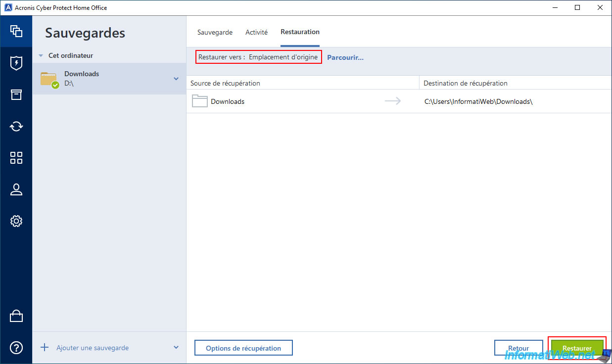This screenshot has height=364, width=612.
Task: Switch to the Sauvegarde tab
Action: click(215, 32)
